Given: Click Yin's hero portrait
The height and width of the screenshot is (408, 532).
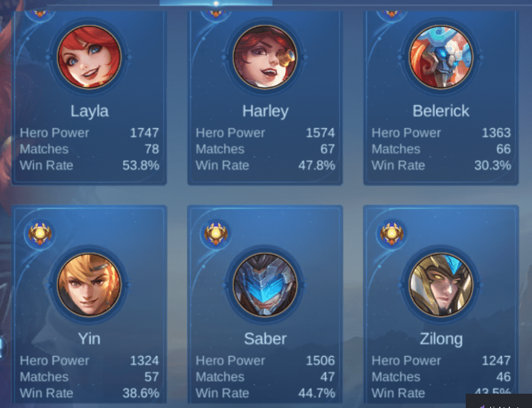Looking at the screenshot, I should 89,285.
